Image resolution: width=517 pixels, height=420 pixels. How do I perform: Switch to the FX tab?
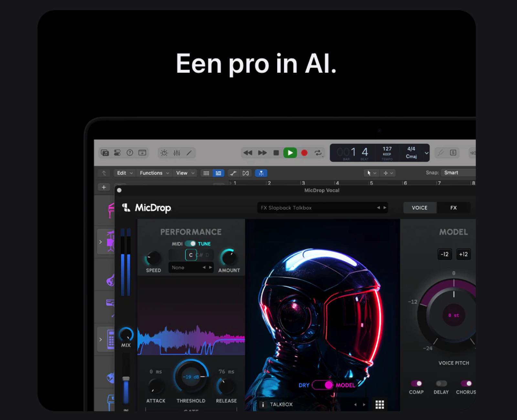[x=453, y=208]
